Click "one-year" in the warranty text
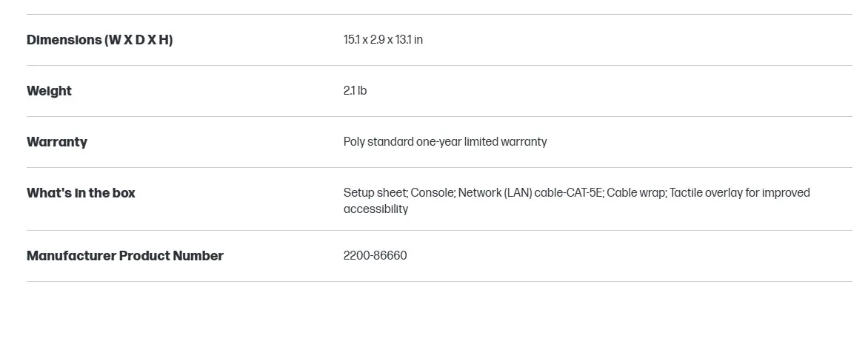The width and height of the screenshot is (868, 355). 438,142
